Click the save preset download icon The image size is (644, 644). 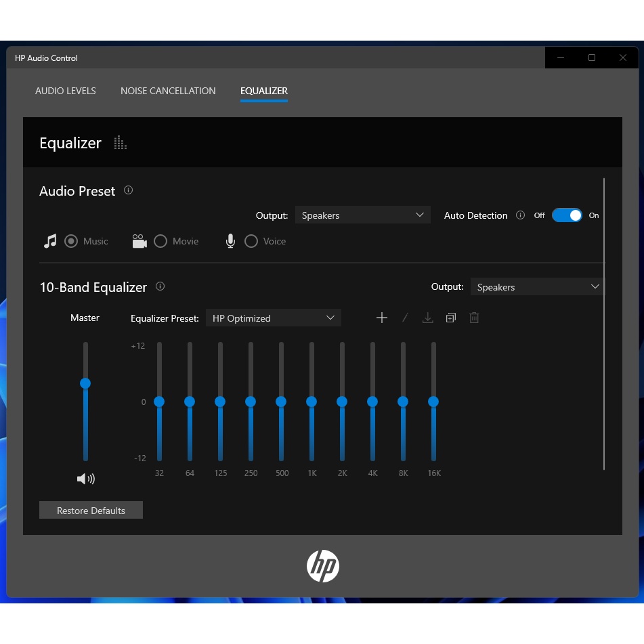coord(427,318)
